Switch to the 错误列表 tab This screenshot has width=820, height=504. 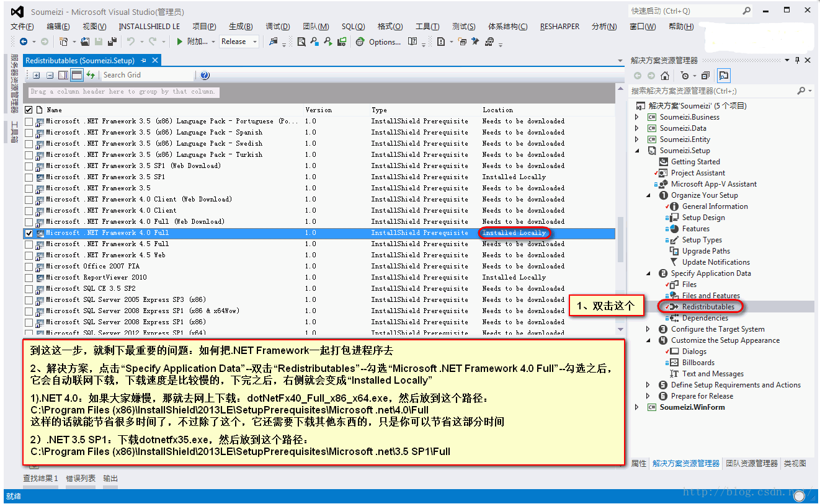pyautogui.click(x=81, y=479)
